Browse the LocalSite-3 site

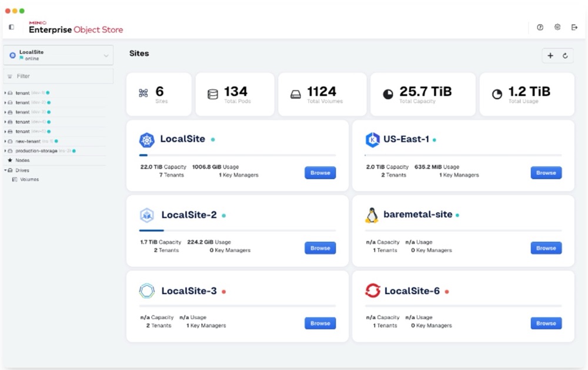point(320,323)
